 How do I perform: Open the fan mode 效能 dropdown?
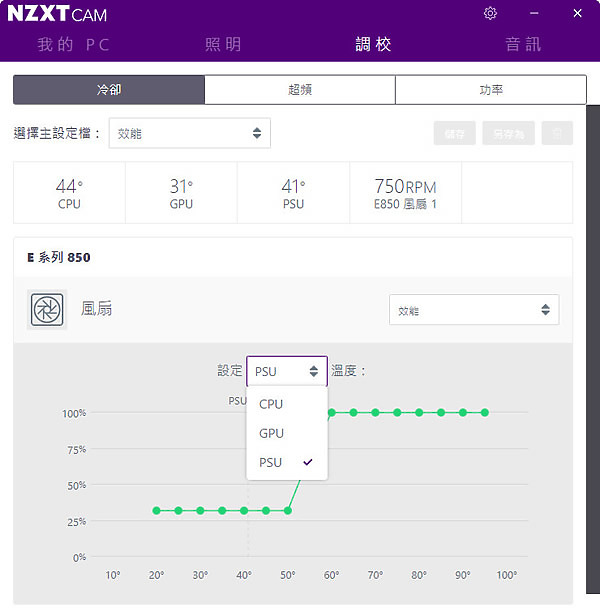coord(474,310)
